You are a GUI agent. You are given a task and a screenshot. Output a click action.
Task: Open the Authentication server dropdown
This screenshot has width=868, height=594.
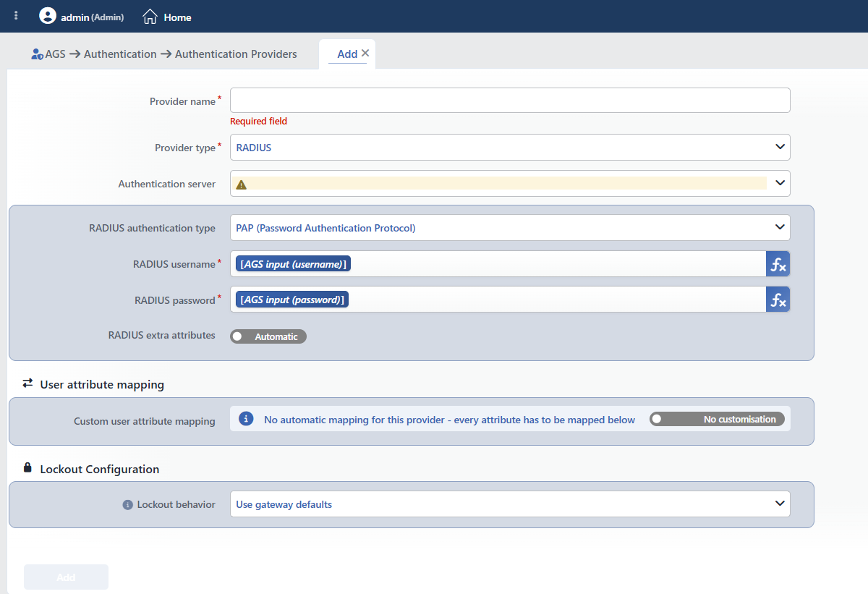(510, 184)
